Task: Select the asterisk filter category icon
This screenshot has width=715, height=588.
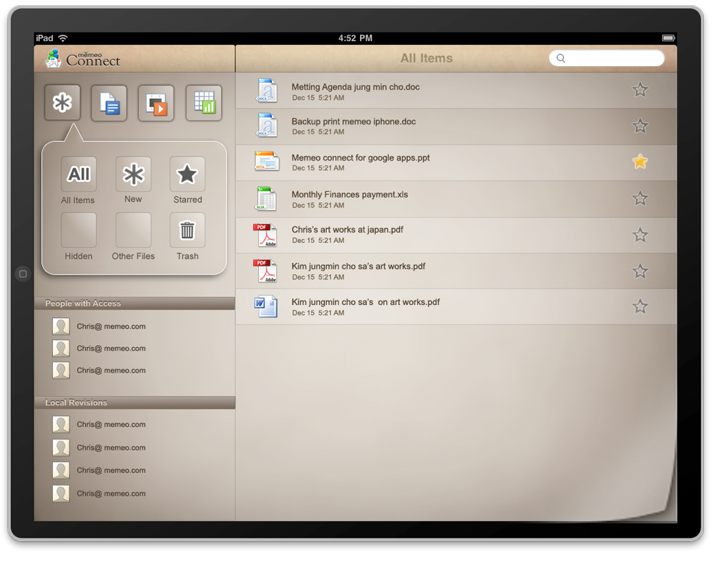Action: coord(63,103)
